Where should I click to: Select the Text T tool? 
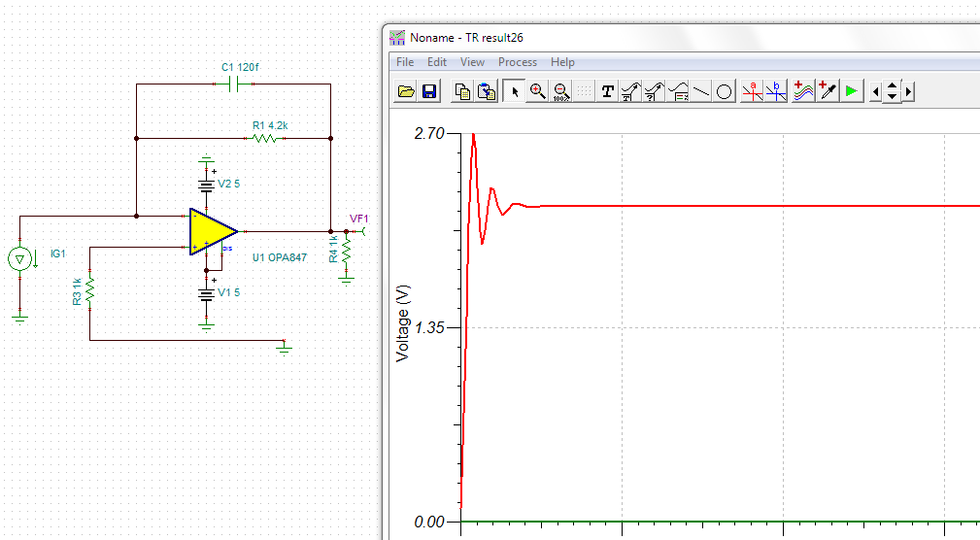pos(607,91)
